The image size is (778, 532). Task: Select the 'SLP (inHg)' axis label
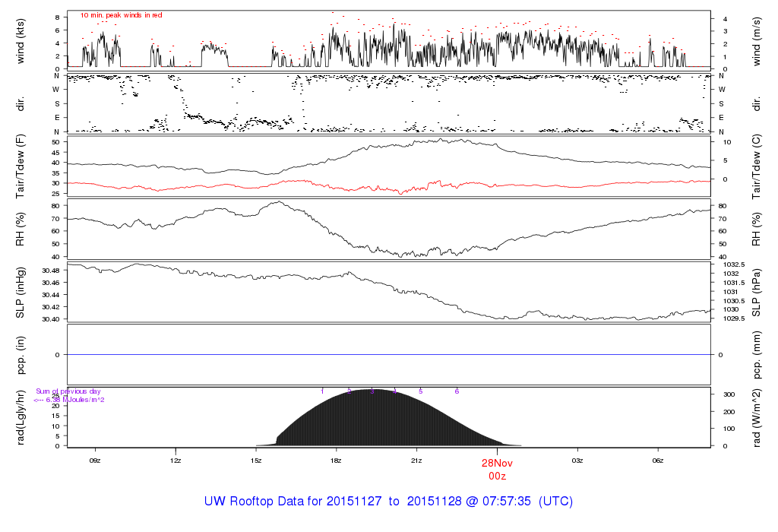click(21, 293)
